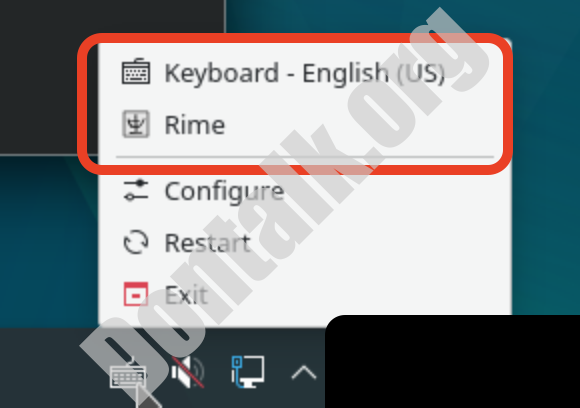Select Keyboard - English (US) input method
The height and width of the screenshot is (408, 580).
point(305,72)
